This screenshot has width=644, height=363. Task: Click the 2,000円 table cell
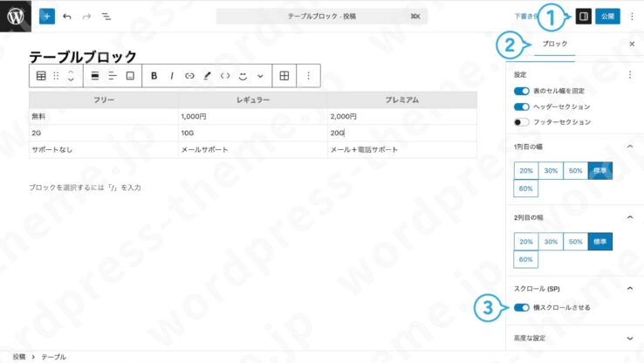pos(402,117)
